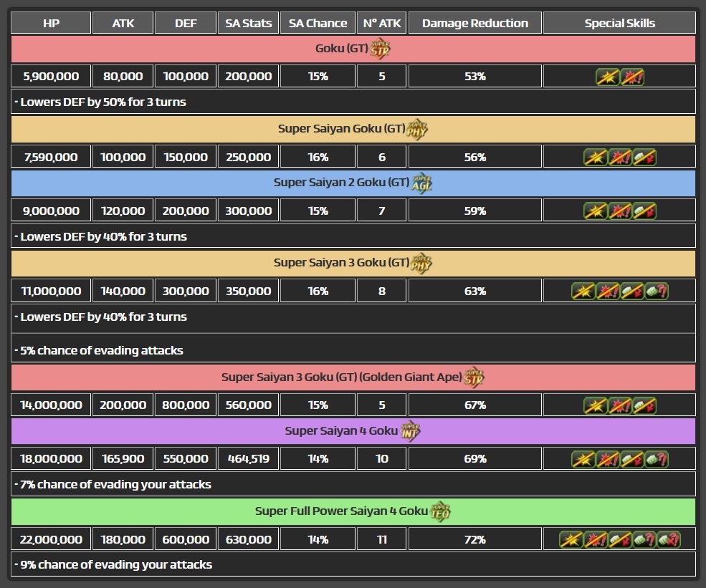This screenshot has width=706, height=588.
Task: Click the slashed yellow burst icon in the 14,000,000 HP row
Action: [595, 405]
